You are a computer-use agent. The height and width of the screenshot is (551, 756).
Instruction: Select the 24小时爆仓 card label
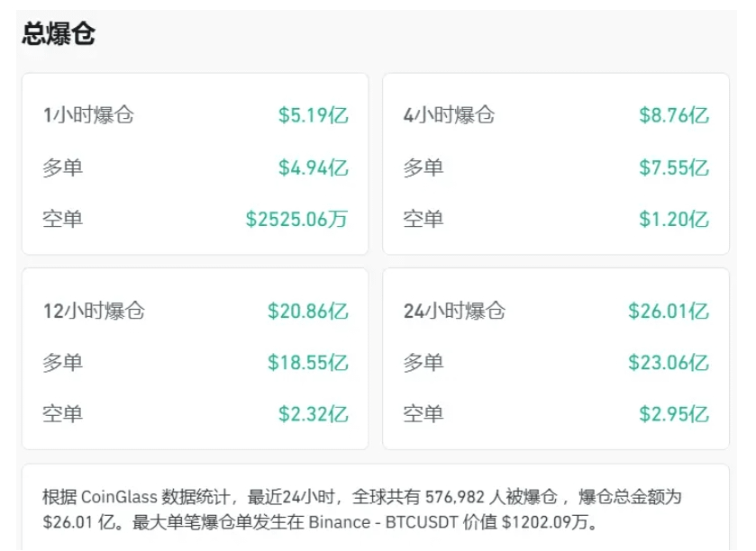[x=454, y=312]
